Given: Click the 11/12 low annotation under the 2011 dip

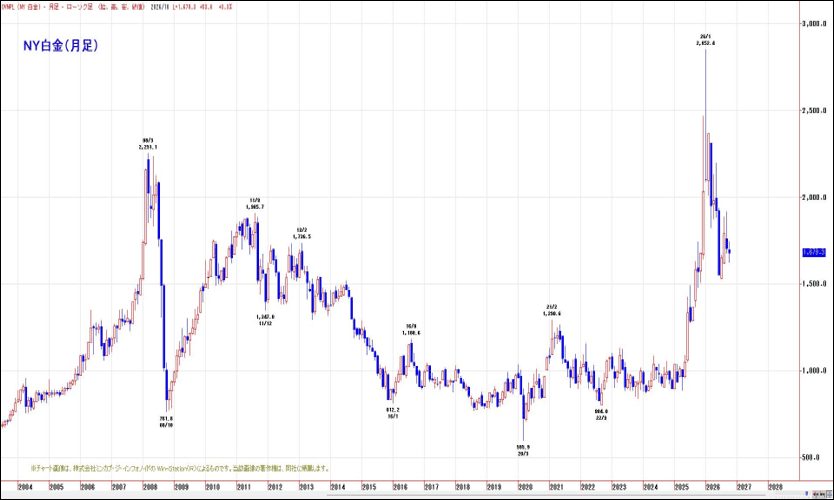Looking at the screenshot, I should click(x=265, y=320).
